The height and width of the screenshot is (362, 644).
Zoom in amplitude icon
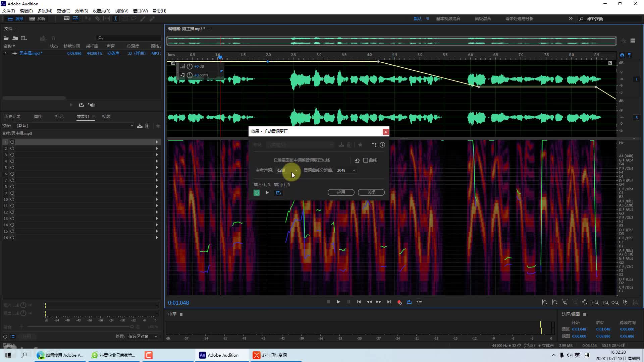coord(545,302)
